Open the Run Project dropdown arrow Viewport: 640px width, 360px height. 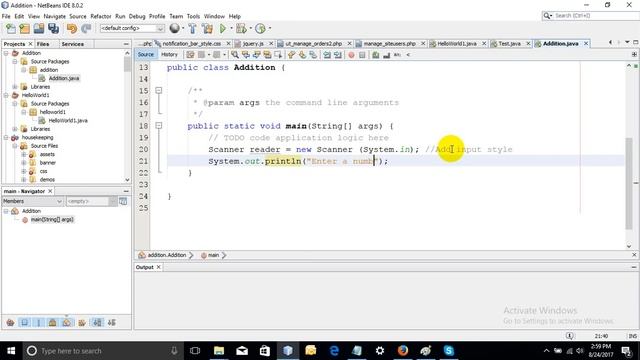click(x=231, y=29)
